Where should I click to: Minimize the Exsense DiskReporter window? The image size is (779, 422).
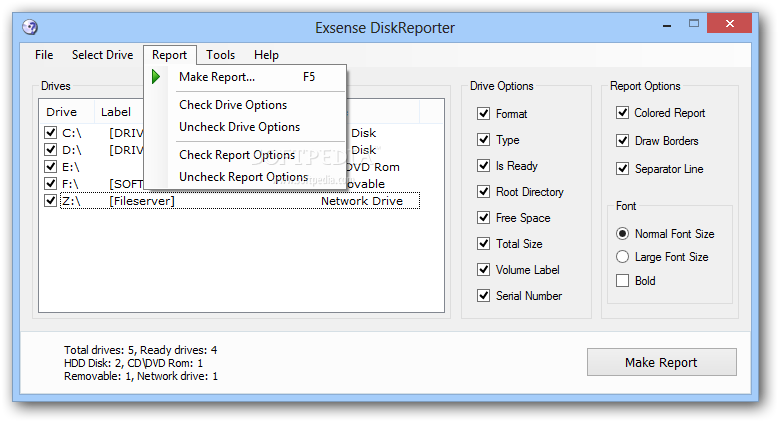click(x=667, y=24)
